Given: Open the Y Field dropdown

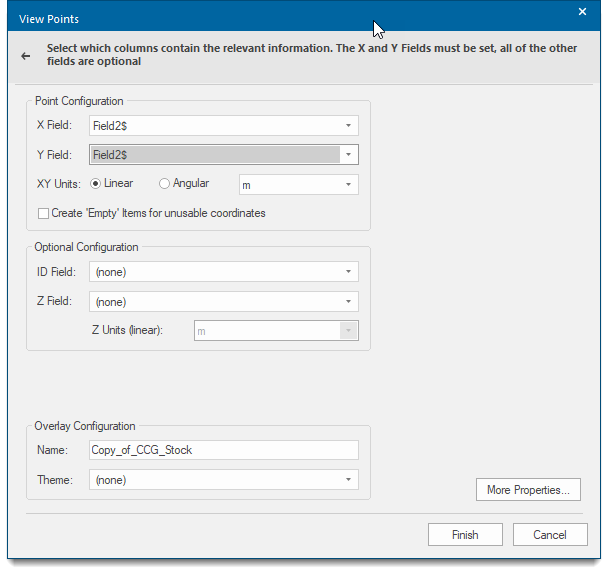Looking at the screenshot, I should [x=224, y=155].
